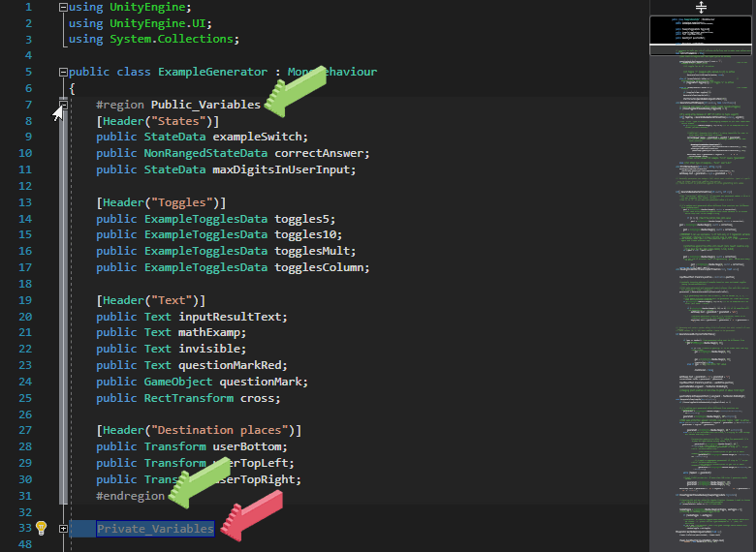Click 'using UnityEngine.UI;' line
This screenshot has height=552, width=756.
pyautogui.click(x=141, y=23)
